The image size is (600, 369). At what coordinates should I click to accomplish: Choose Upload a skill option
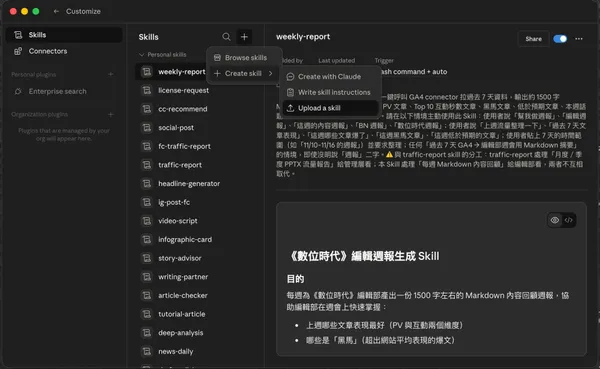(x=331, y=108)
